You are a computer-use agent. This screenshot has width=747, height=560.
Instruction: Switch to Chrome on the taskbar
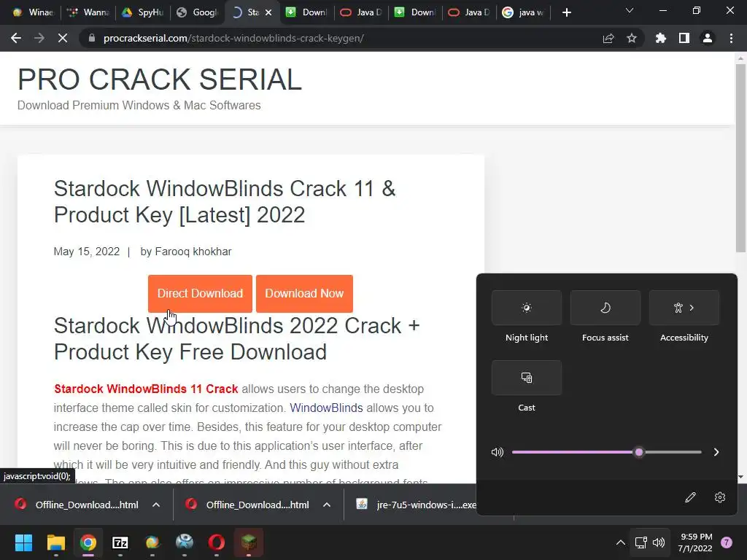[88, 542]
